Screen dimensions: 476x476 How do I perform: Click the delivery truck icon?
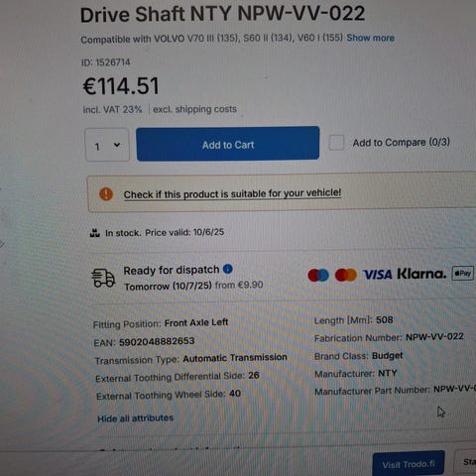(103, 278)
